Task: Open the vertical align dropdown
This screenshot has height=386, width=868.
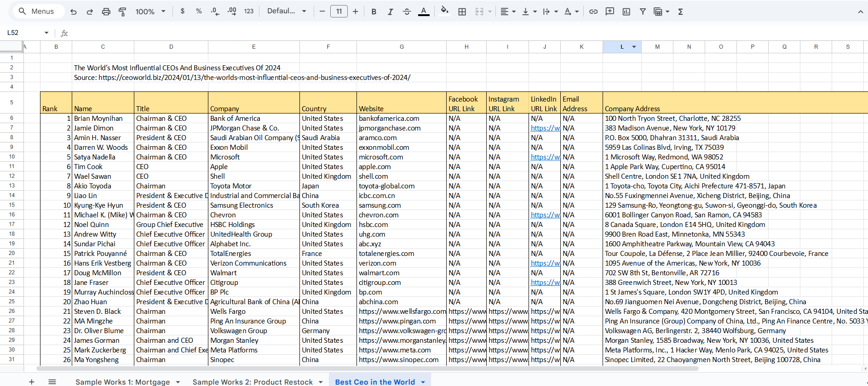Action: point(529,11)
